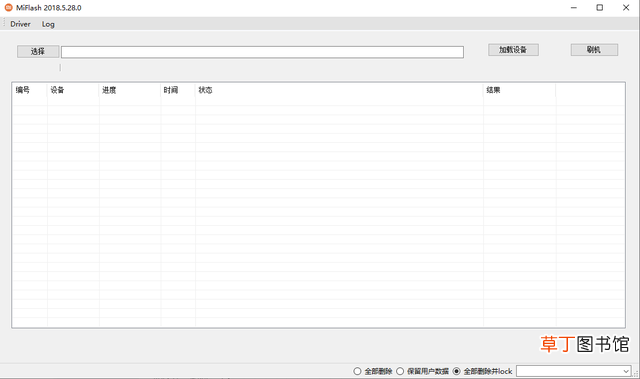The width and height of the screenshot is (640, 379).
Task: Click the 加载设备 (load device) button
Action: (513, 50)
